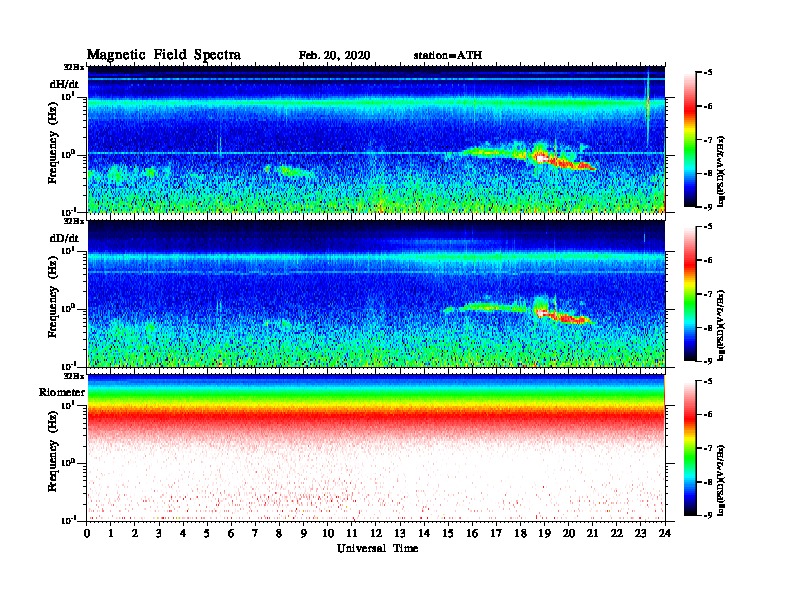Click "32 Hz" label atop dH/dt panel
This screenshot has height=612, width=792.
click(73, 67)
